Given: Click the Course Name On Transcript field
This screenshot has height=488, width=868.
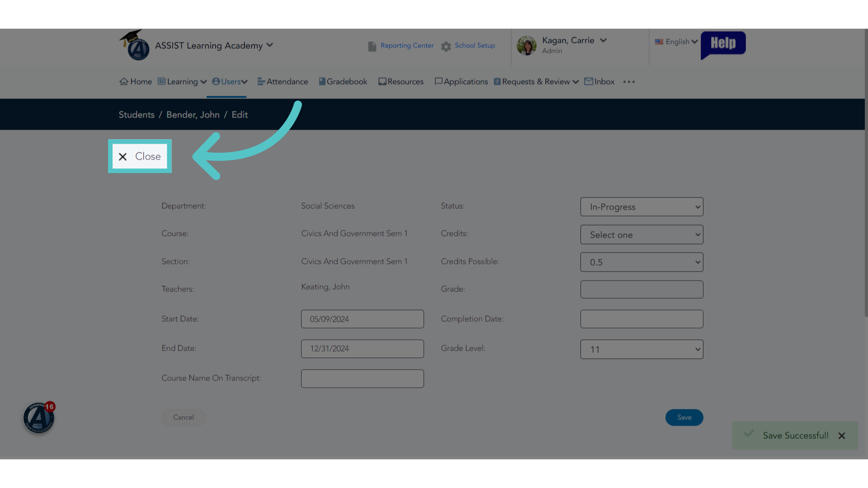Looking at the screenshot, I should click(x=363, y=379).
